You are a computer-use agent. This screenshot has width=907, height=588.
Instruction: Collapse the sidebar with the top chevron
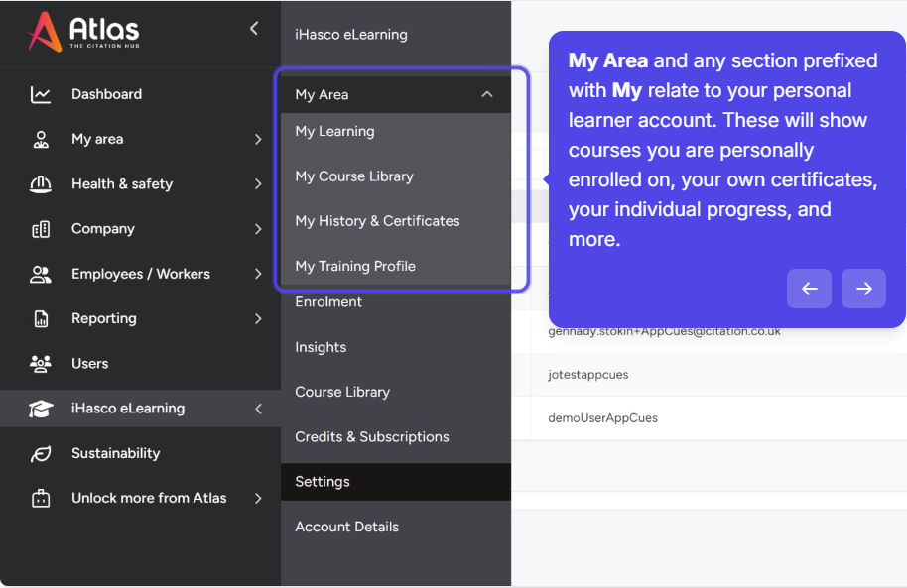click(x=254, y=29)
